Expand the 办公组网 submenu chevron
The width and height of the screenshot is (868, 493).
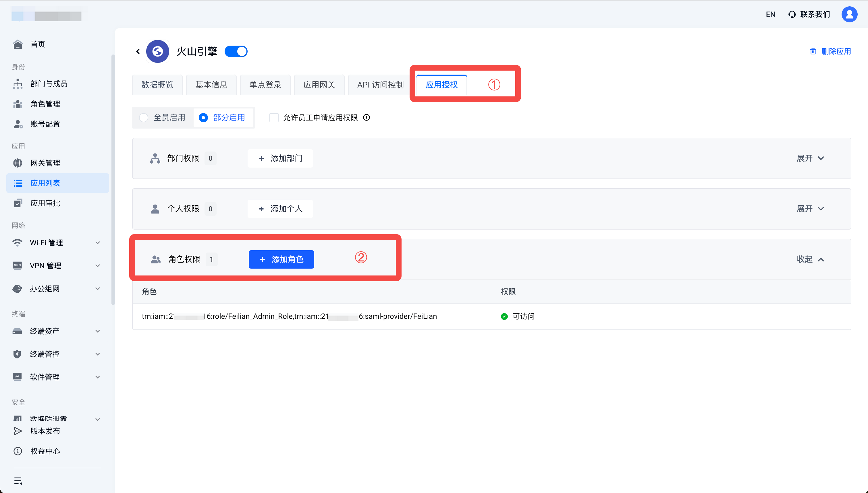click(x=98, y=288)
